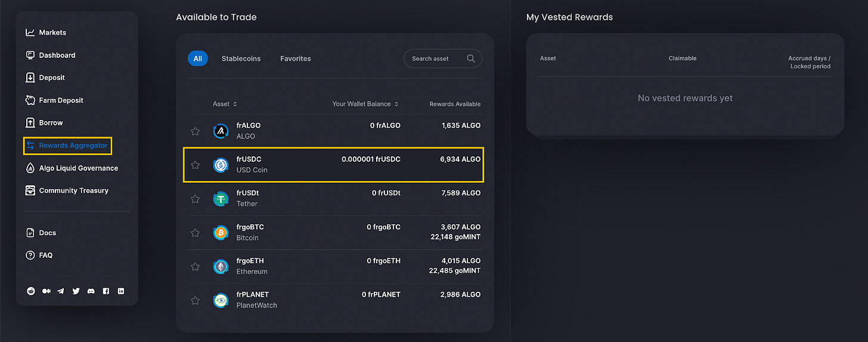Navigate to Borrow

(x=51, y=122)
